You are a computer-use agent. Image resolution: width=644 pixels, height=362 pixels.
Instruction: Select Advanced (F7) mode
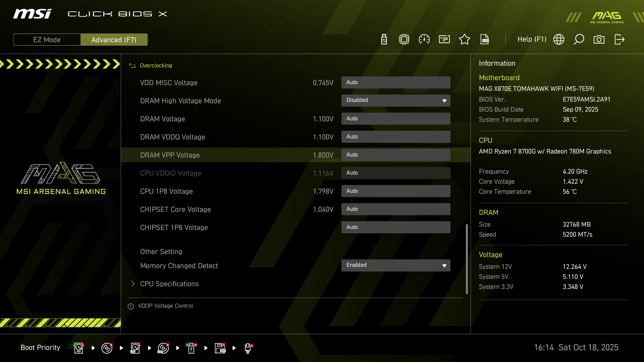coord(114,40)
